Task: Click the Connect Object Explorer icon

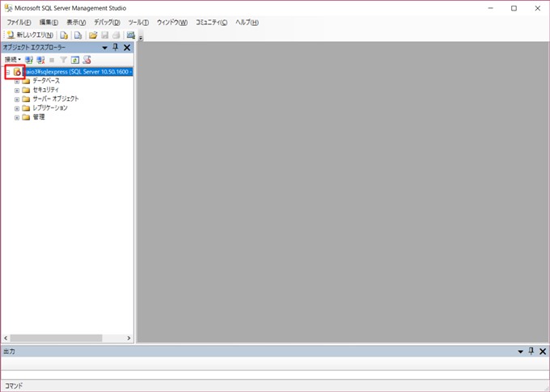Action: [29, 60]
